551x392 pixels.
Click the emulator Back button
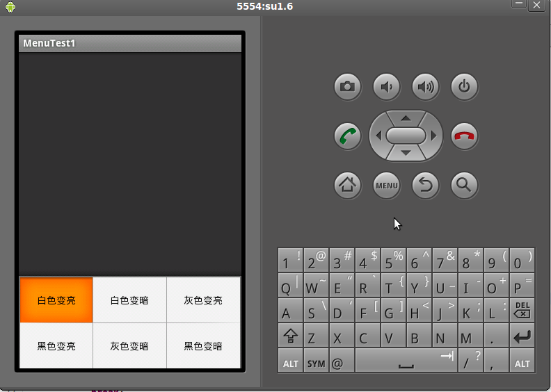[x=426, y=185]
